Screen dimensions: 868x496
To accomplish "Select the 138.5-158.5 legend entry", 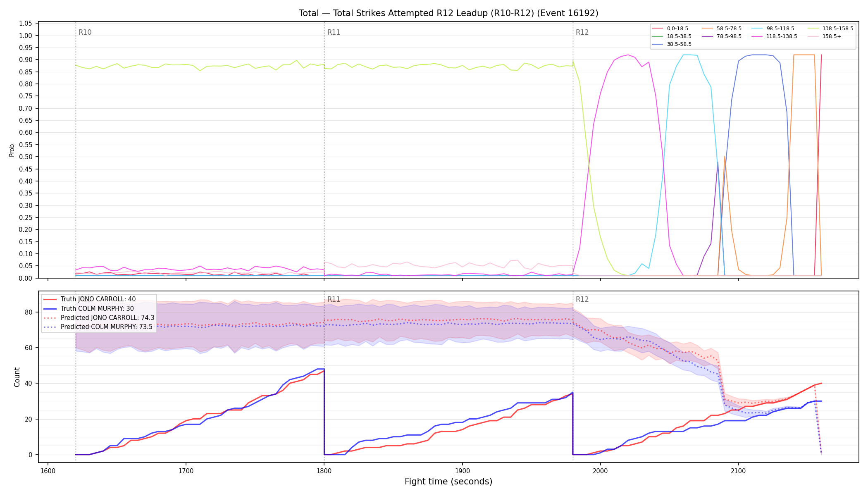I will (830, 29).
